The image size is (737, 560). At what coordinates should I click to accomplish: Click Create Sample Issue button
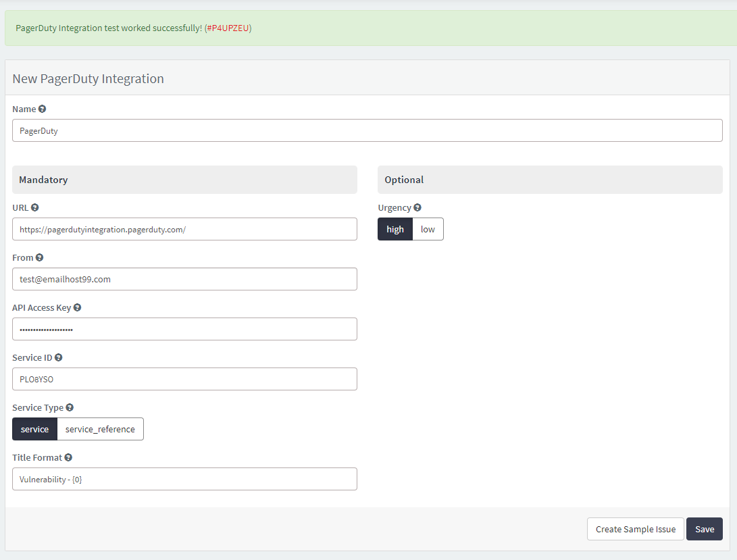pyautogui.click(x=636, y=529)
